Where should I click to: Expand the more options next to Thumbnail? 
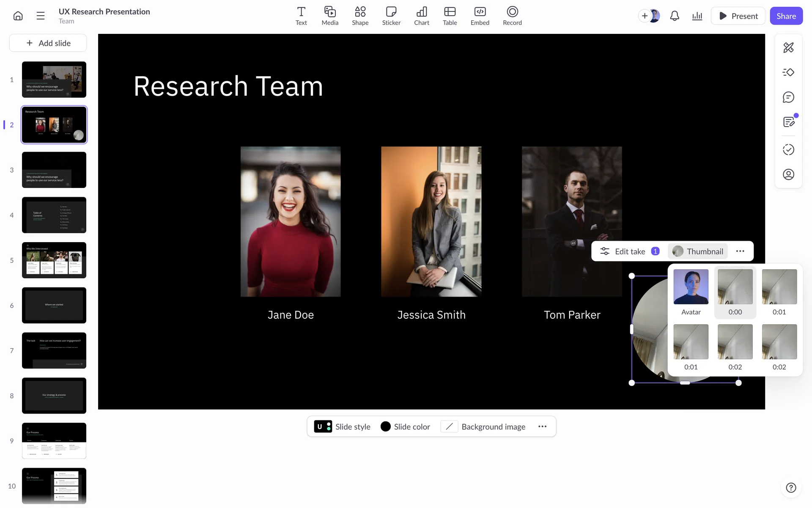click(x=740, y=251)
